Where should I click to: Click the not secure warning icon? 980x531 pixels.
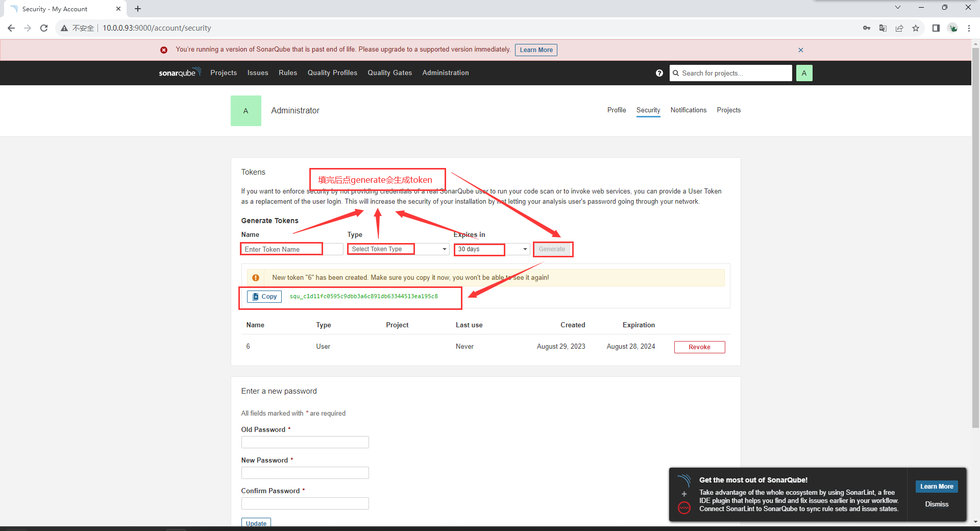point(64,28)
